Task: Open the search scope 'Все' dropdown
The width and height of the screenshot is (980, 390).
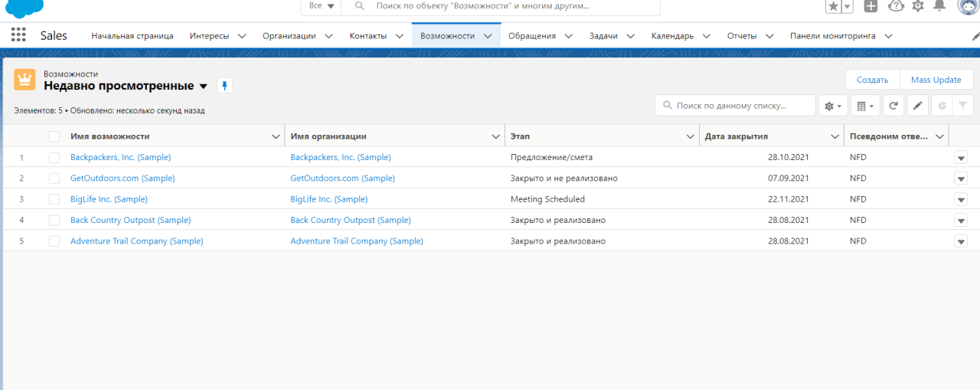Action: point(321,6)
